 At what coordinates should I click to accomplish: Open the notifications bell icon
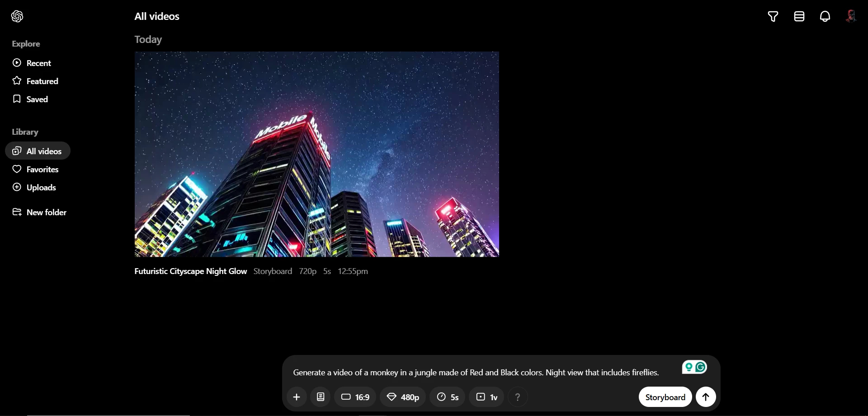(x=825, y=16)
